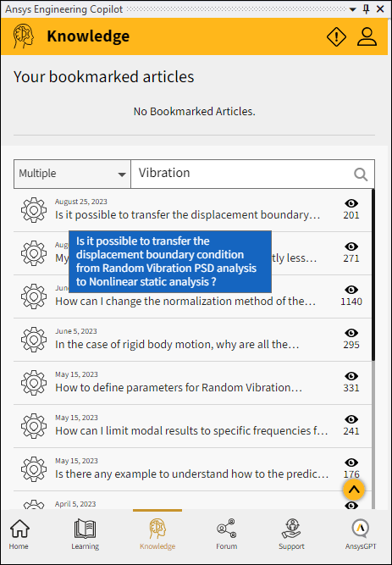Click the eye views icon showing 1140
This screenshot has width=392, height=565.
(x=351, y=290)
